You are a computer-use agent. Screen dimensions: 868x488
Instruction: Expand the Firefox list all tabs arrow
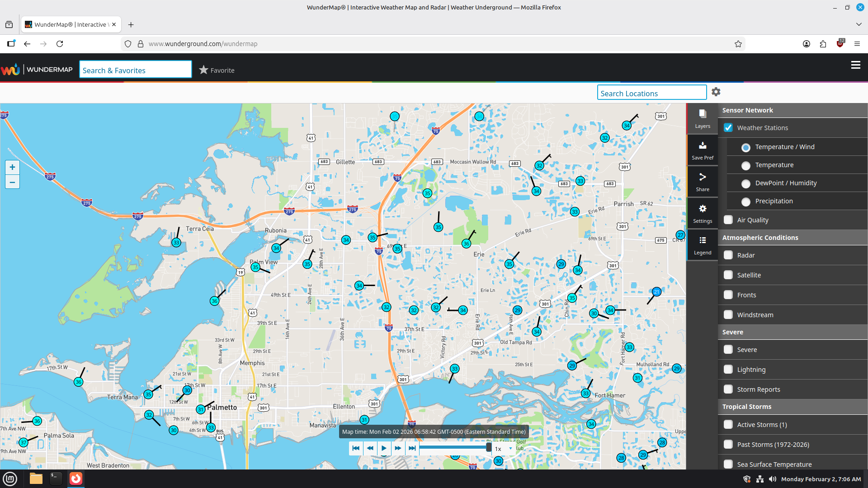point(859,24)
